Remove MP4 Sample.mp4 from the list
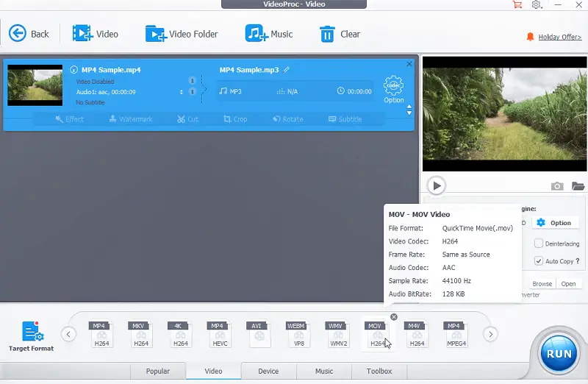The image size is (588, 384). [x=409, y=64]
